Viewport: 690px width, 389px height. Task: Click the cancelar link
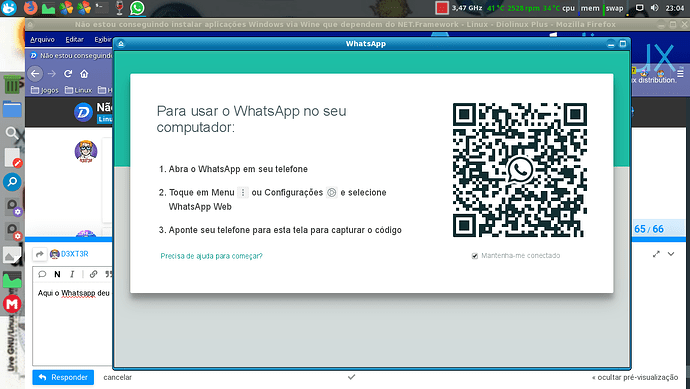point(117,377)
